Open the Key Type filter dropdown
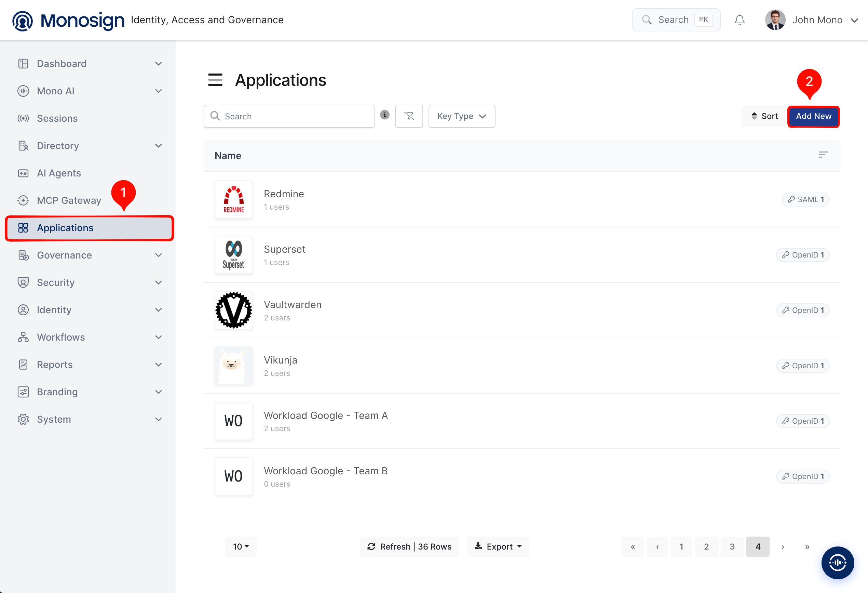This screenshot has height=593, width=868. coord(462,116)
